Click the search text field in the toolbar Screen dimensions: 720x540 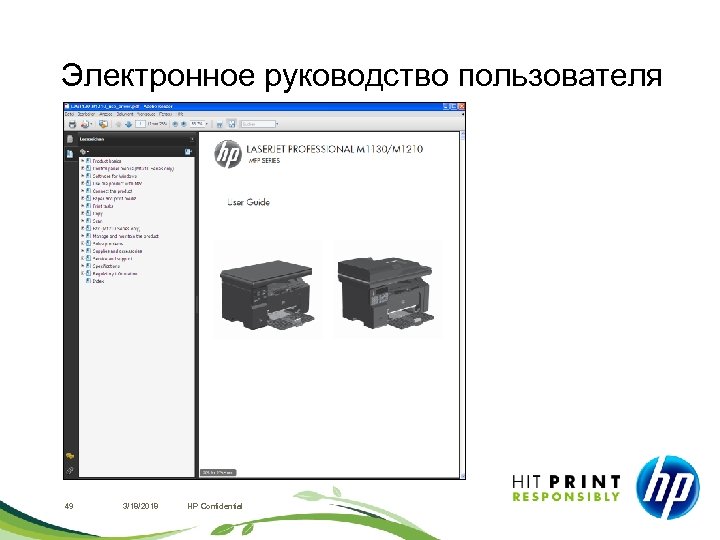[258, 124]
